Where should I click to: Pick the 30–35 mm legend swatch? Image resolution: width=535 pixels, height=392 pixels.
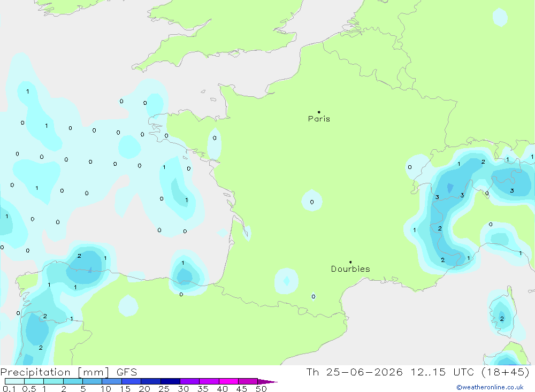click(x=190, y=381)
